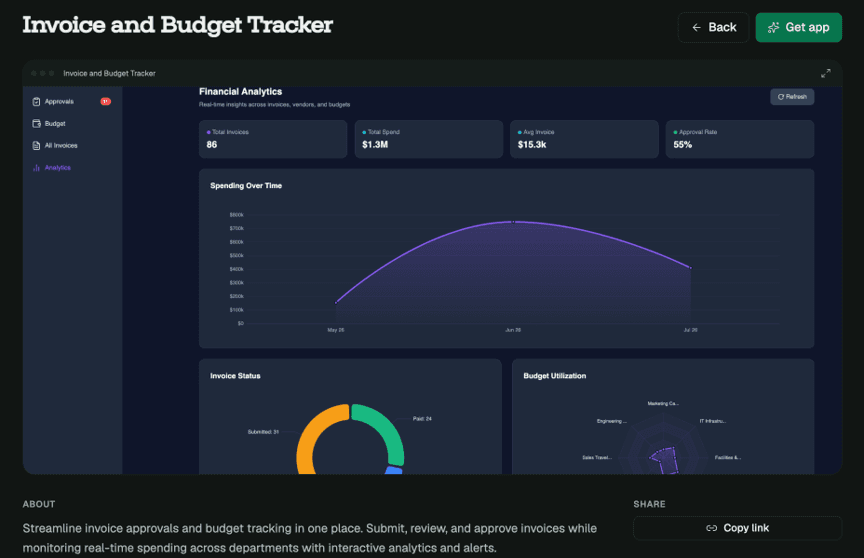Open the All Invoices page

click(x=72, y=145)
